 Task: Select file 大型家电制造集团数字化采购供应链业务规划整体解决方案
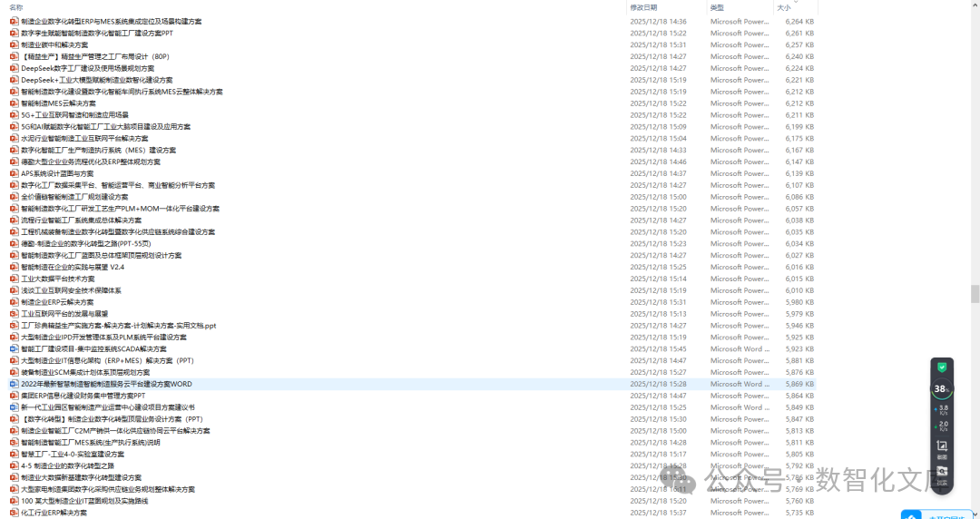point(108,489)
